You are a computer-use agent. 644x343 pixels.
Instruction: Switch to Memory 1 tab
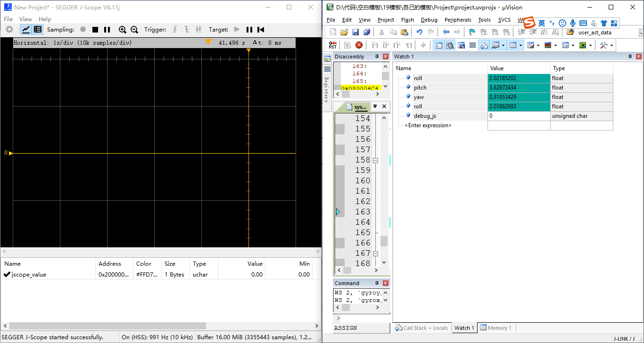click(x=495, y=328)
